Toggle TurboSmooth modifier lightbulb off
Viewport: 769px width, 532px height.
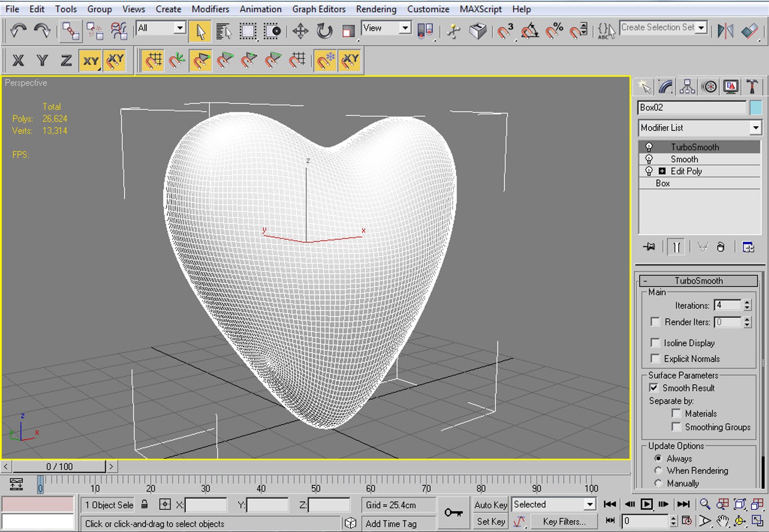click(x=649, y=147)
